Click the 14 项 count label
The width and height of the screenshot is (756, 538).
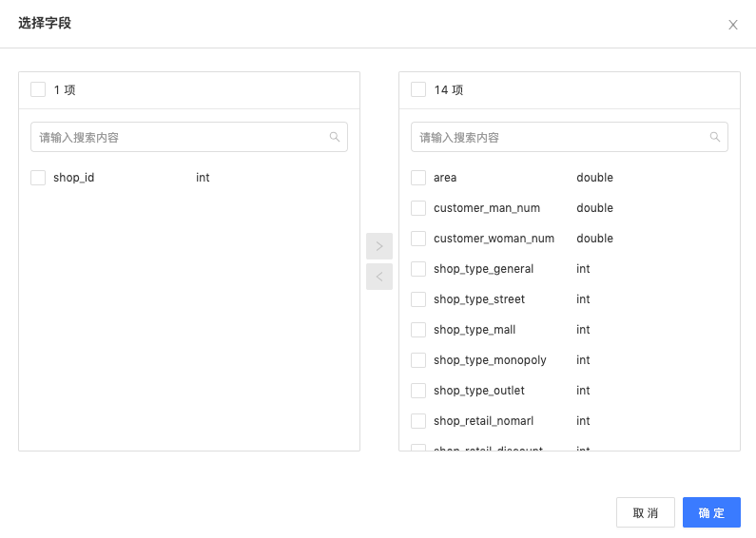(x=449, y=89)
